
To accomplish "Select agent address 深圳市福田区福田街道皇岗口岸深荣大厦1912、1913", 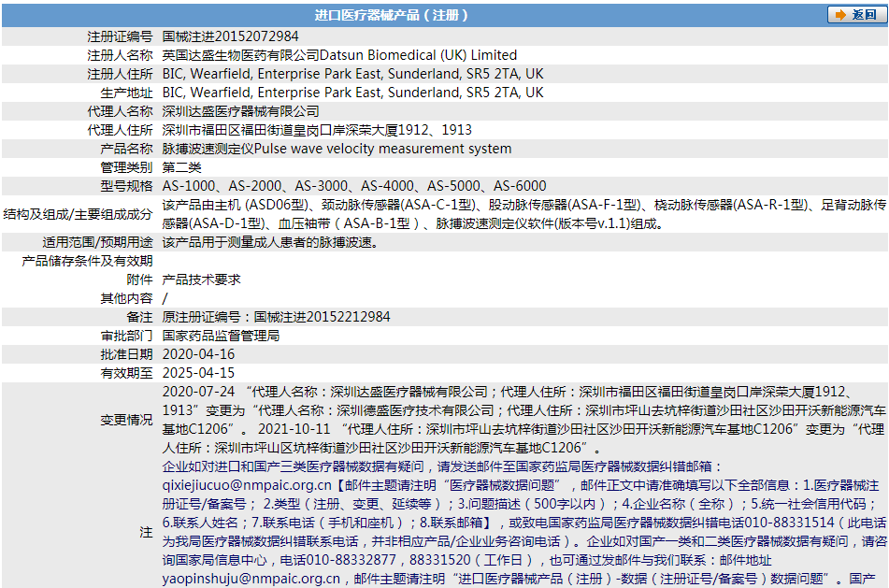I will tap(317, 130).
